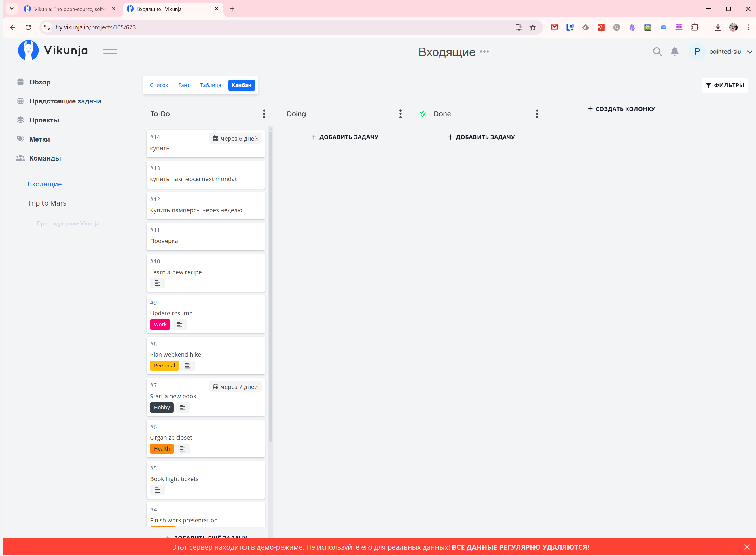The width and height of the screenshot is (756, 556).
Task: Click Создать колонку button
Action: pyautogui.click(x=621, y=109)
